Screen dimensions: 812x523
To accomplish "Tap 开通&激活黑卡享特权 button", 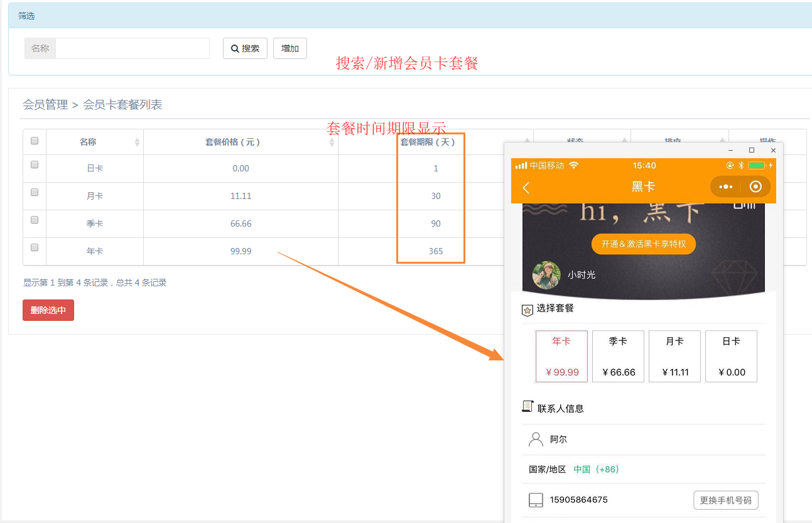I will point(644,244).
